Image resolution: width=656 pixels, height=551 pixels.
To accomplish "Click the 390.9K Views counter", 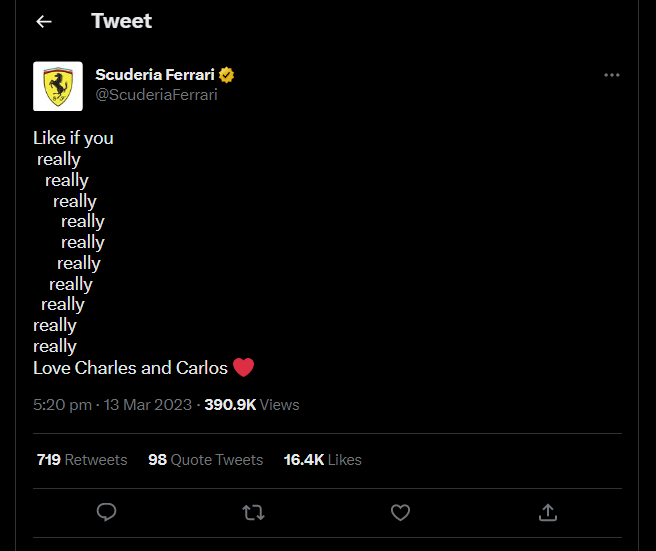I will click(x=252, y=405).
